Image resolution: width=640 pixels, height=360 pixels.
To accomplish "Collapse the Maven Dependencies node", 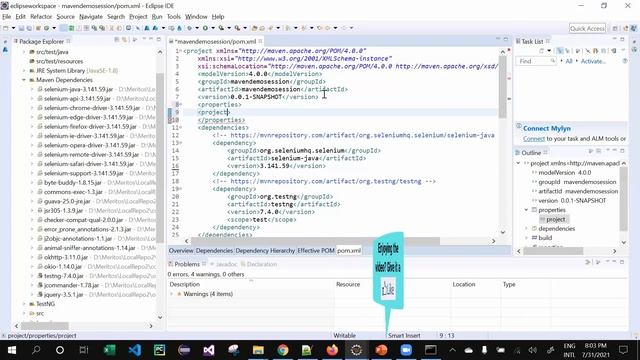I will click(x=24, y=80).
